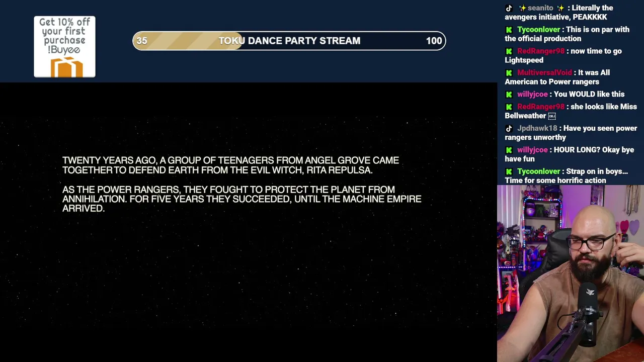Click the Kick icon beside 'Strap on in boys' message
The width and height of the screenshot is (644, 362).
coord(509,172)
